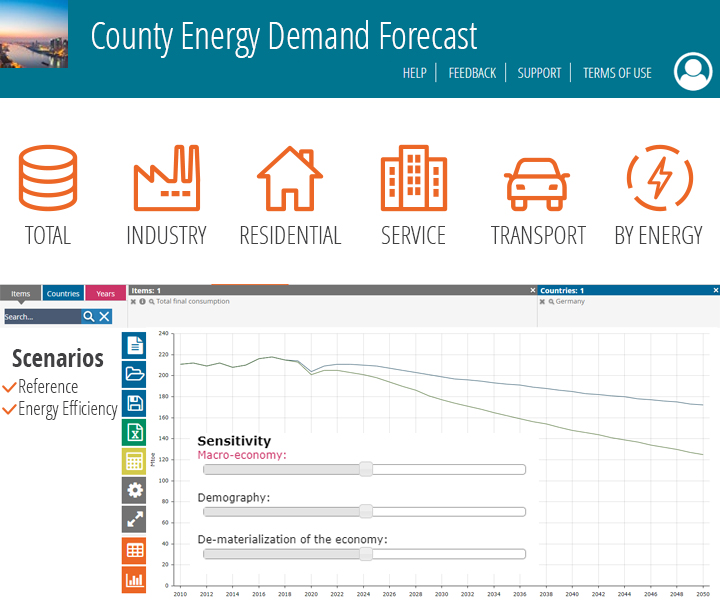Image resolution: width=720 pixels, height=600 pixels.
Task: Remove Germany from selected countries
Action: click(543, 301)
